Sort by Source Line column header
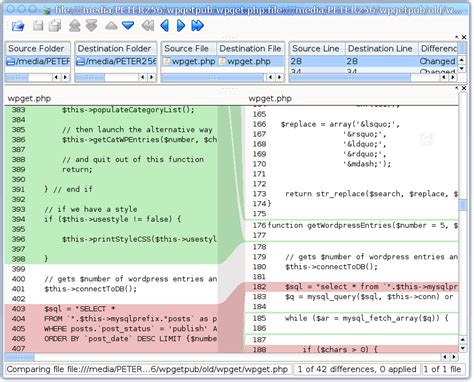This screenshot has height=382, width=474. [x=317, y=49]
